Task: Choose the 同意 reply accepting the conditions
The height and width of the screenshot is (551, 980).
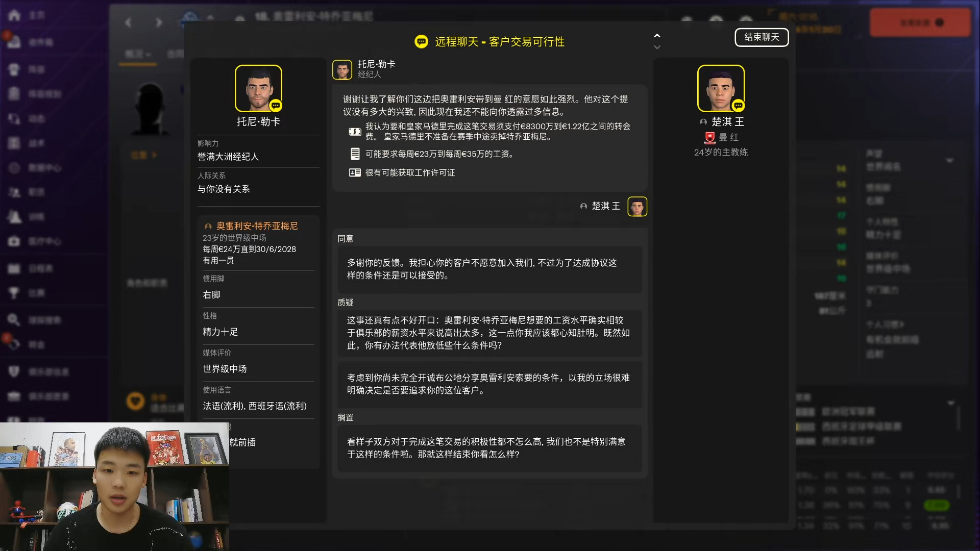Action: (489, 269)
